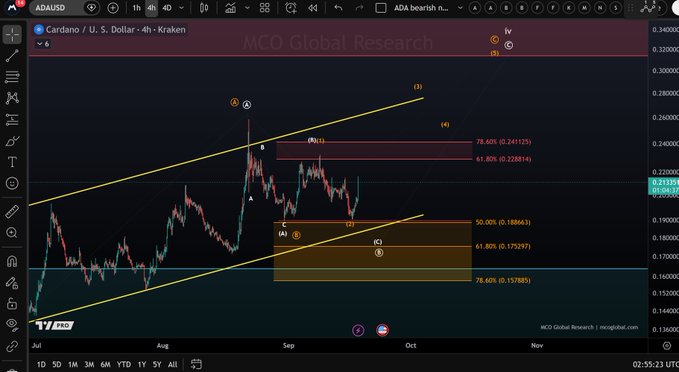Click the link drawings icon in left toolbar
679x372 pixels.
click(12, 346)
